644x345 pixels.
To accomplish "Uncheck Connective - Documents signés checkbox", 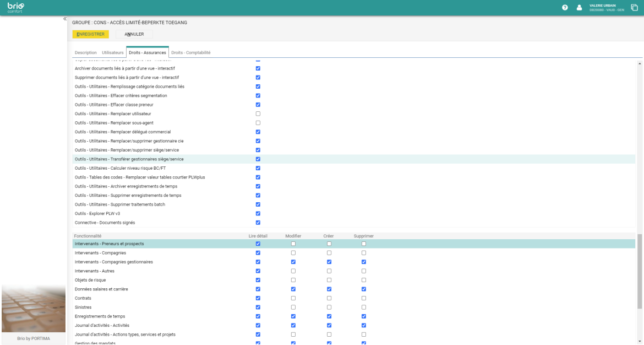I will 258,223.
